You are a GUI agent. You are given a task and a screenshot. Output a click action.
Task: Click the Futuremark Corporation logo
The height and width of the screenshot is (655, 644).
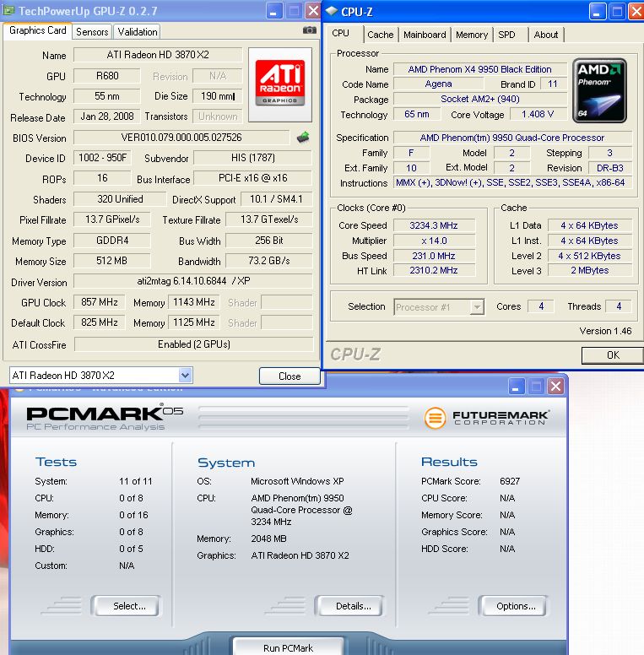(x=487, y=417)
